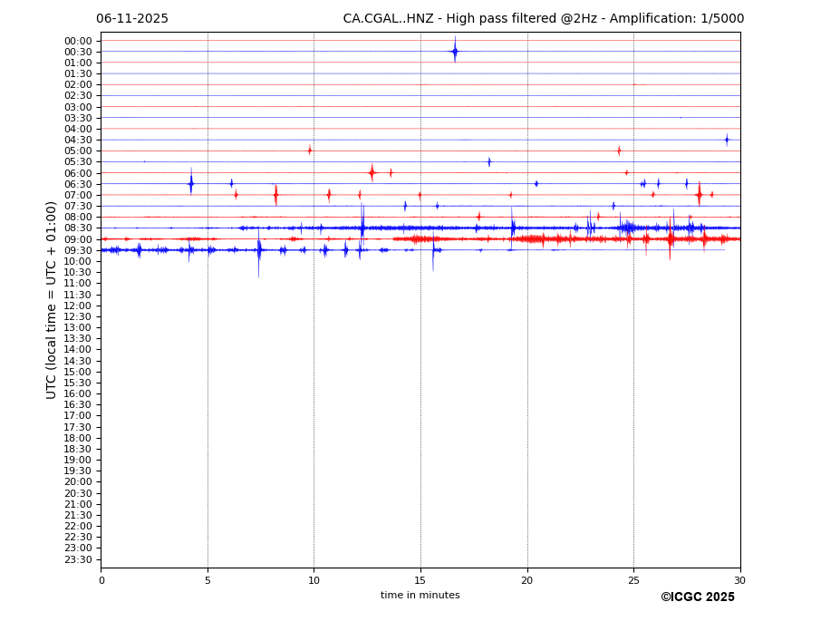This screenshot has width=840, height=631.
Task: Click the UTC local time y-axis label
Action: click(52, 300)
